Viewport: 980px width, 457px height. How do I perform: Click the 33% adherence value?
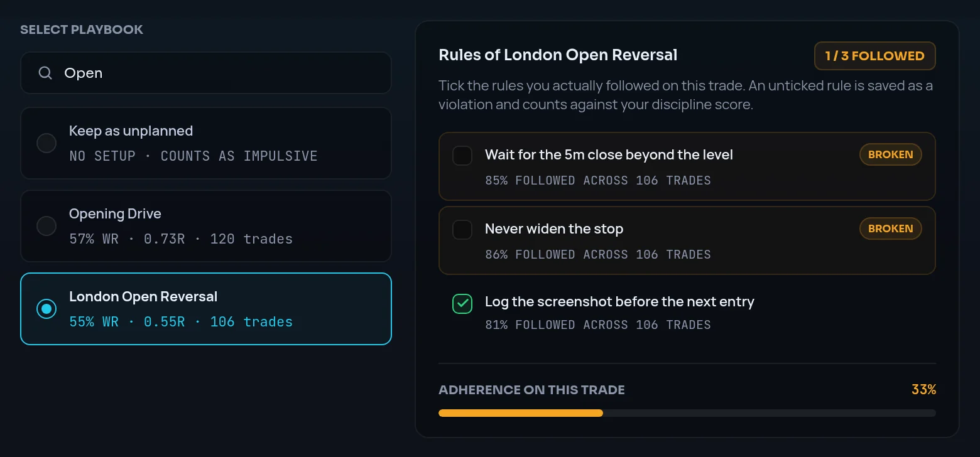point(923,390)
